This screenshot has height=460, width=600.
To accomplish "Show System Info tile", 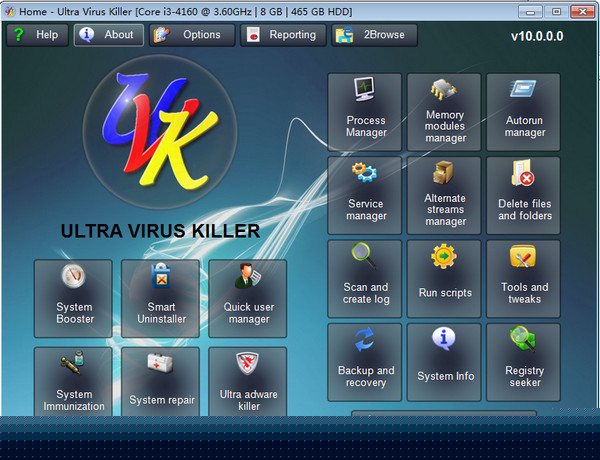I will 444,362.
